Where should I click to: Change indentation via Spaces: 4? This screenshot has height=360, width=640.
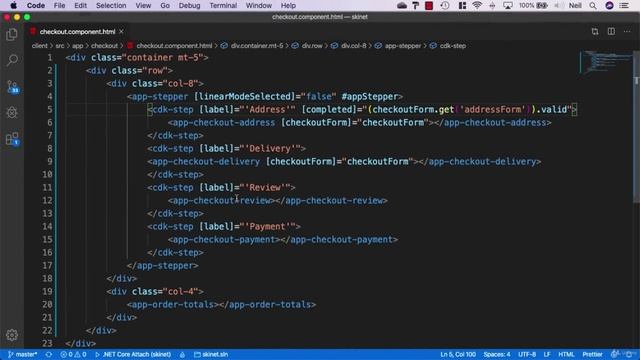(x=497, y=354)
